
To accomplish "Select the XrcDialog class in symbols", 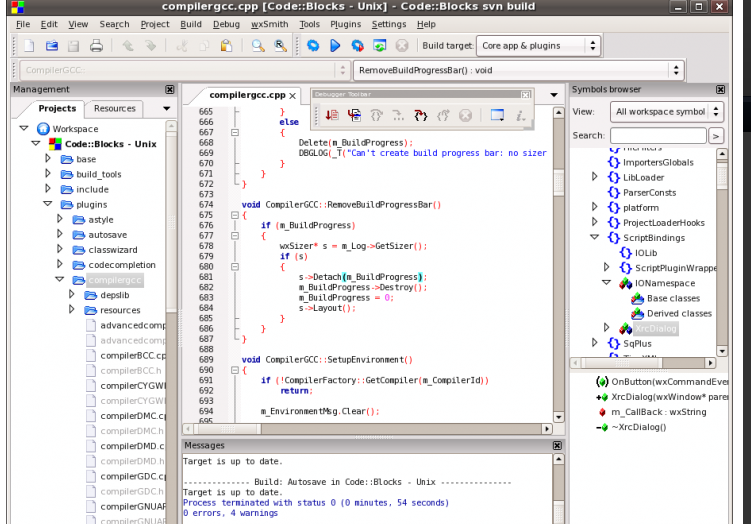I will (656, 329).
